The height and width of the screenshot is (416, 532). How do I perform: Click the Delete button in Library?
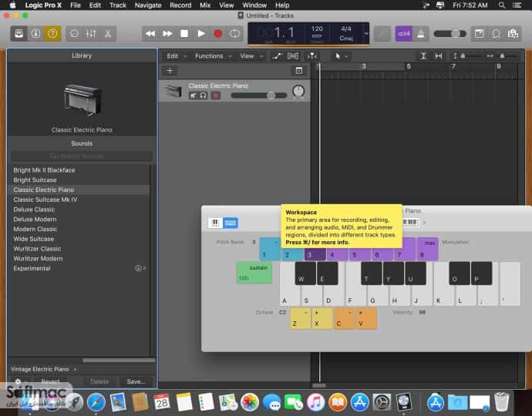pos(99,381)
